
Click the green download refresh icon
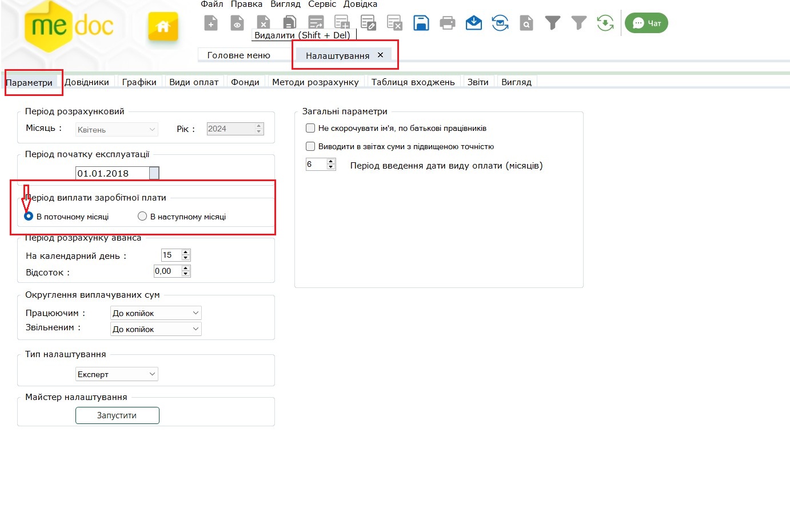tap(605, 23)
